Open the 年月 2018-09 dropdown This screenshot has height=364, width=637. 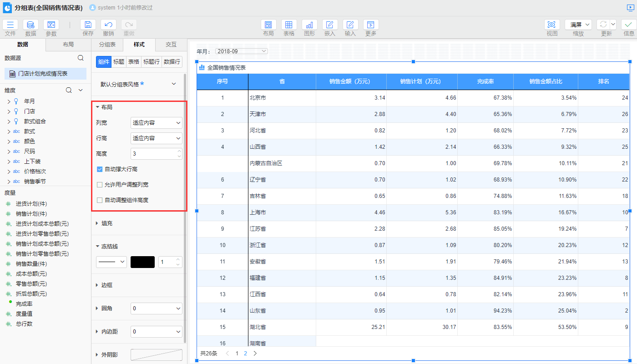click(x=242, y=51)
